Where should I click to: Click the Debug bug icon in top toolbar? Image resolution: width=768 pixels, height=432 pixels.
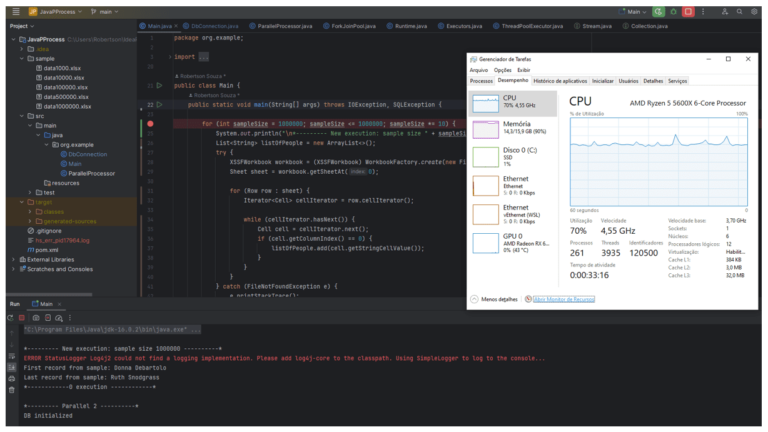[x=674, y=11]
